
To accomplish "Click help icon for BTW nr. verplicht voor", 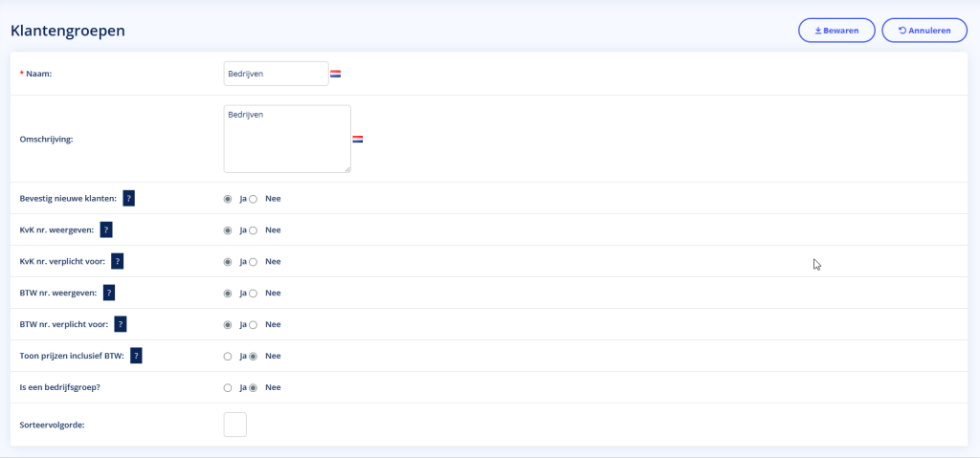I will click(x=121, y=324).
